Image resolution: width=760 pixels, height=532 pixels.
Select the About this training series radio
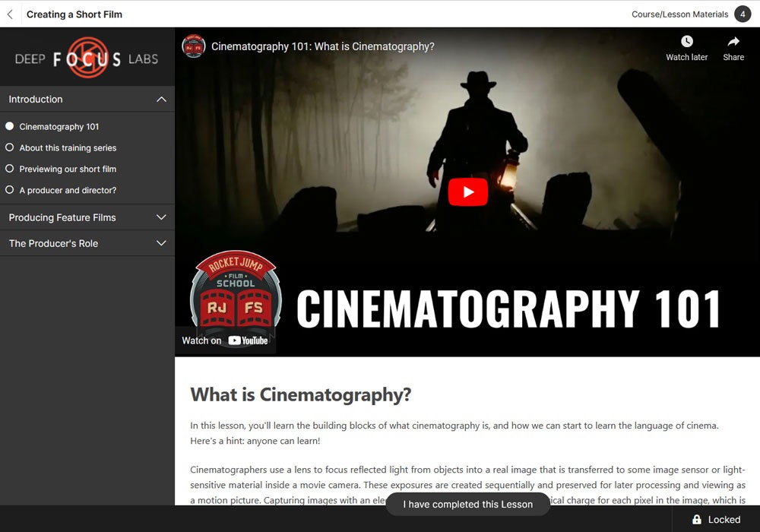(10, 147)
